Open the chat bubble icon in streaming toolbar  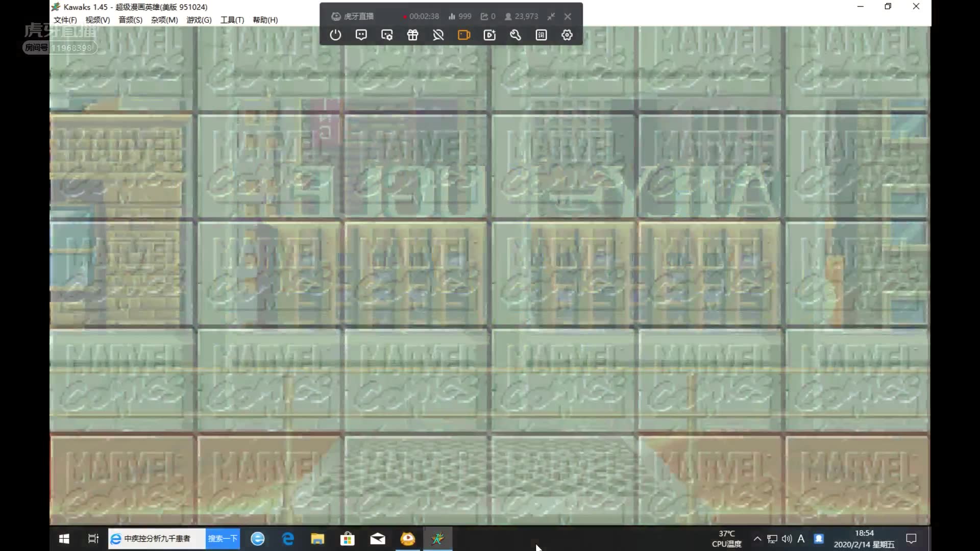tap(361, 35)
